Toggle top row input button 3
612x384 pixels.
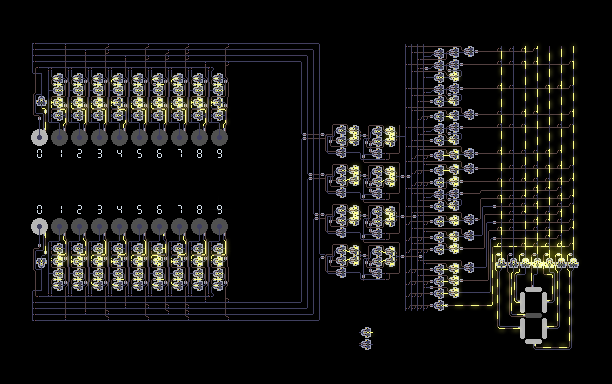[100, 137]
